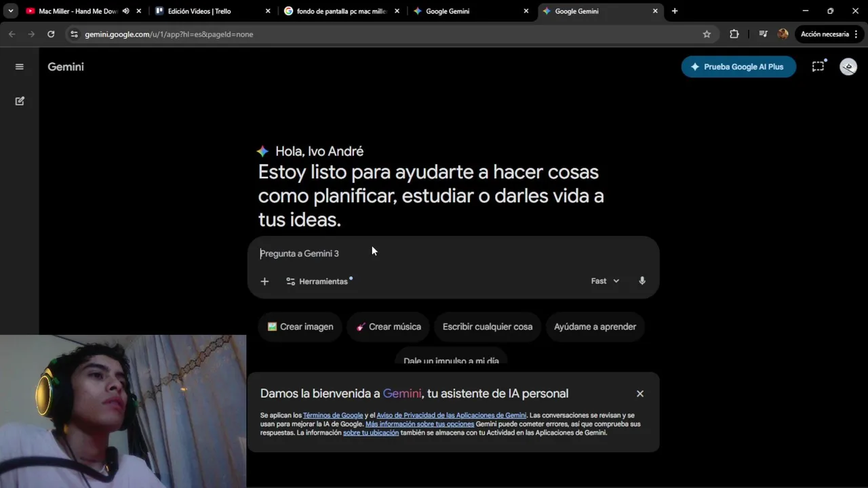Open the Chrome extensions puzzle icon

[734, 34]
